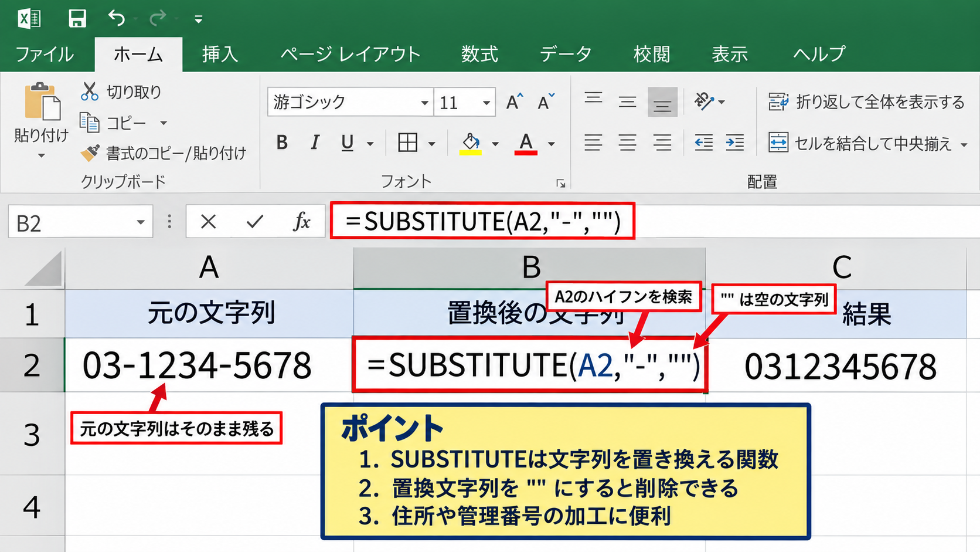This screenshot has height=552, width=980.
Task: Decrease font size with smaller A icon
Action: 546,101
